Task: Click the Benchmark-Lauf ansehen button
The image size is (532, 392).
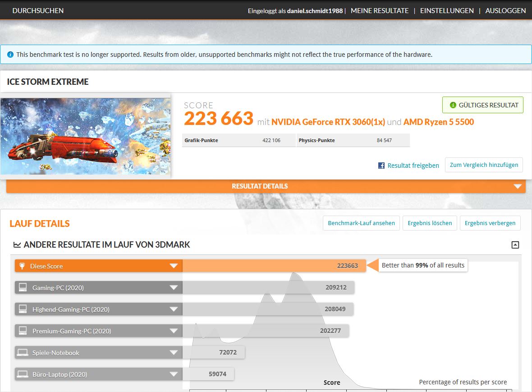Action: point(361,223)
